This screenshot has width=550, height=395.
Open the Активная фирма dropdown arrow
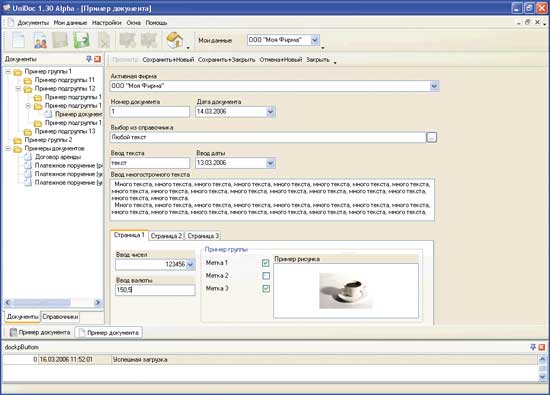point(434,86)
